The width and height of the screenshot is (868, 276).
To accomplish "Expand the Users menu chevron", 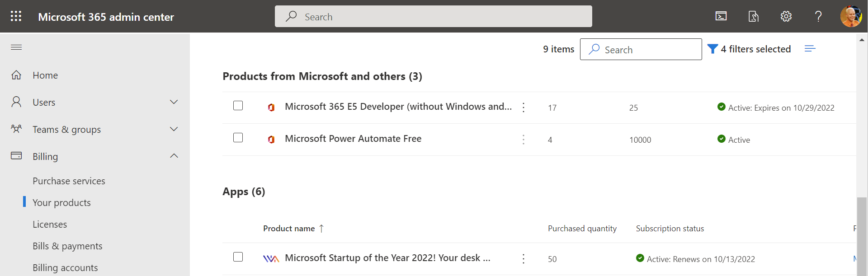I will click(x=174, y=102).
